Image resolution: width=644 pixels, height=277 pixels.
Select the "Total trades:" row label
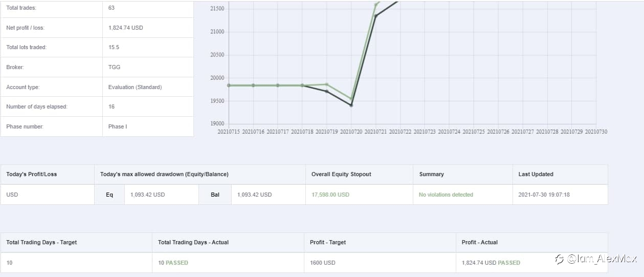pos(21,8)
